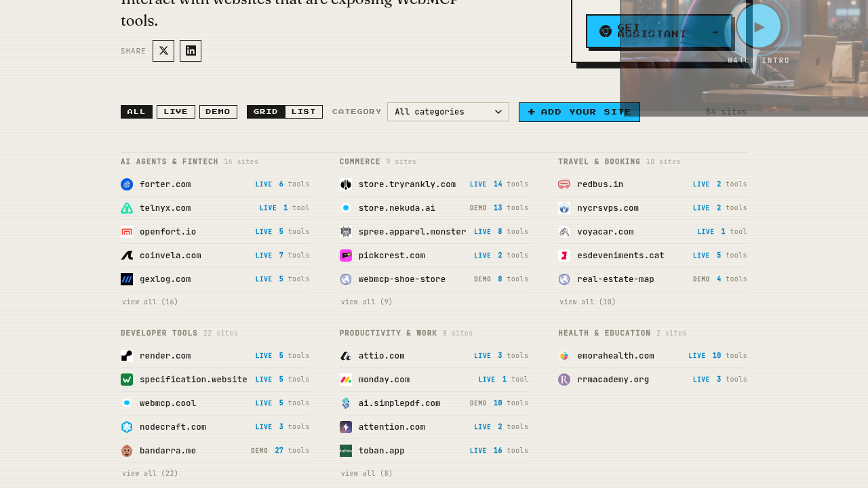The width and height of the screenshot is (868, 488).
Task: Click the webmcp-shoe-store globe icon
Action: pyautogui.click(x=346, y=279)
